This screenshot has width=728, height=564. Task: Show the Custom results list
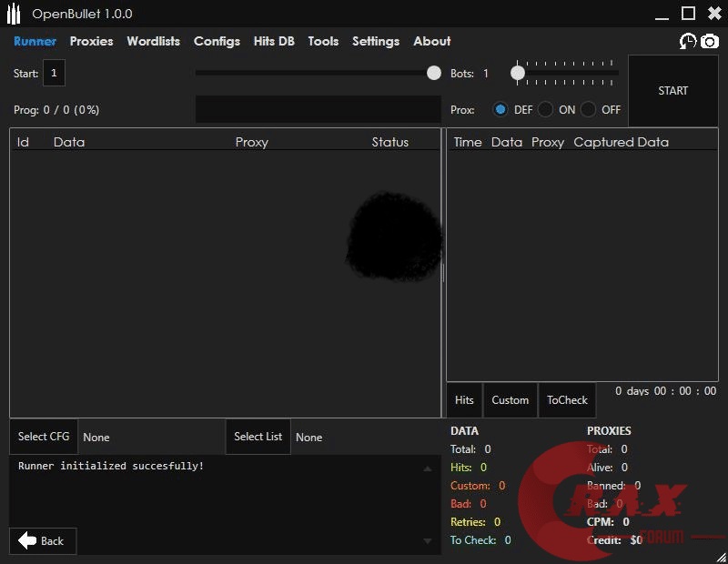point(510,399)
